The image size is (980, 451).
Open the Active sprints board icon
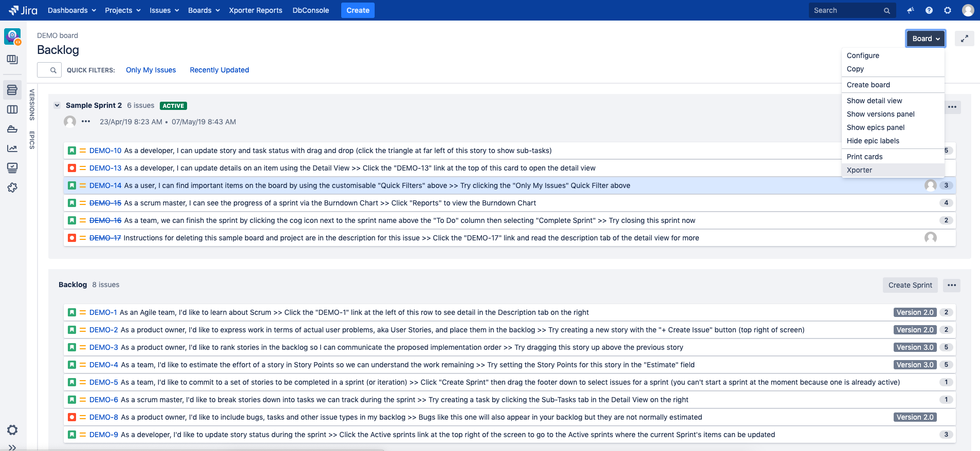point(12,109)
